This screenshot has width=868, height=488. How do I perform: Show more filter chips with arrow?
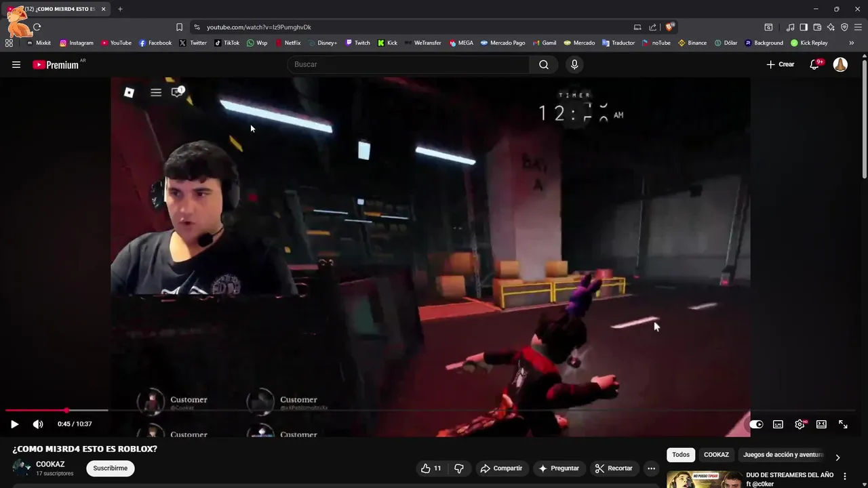click(x=837, y=457)
